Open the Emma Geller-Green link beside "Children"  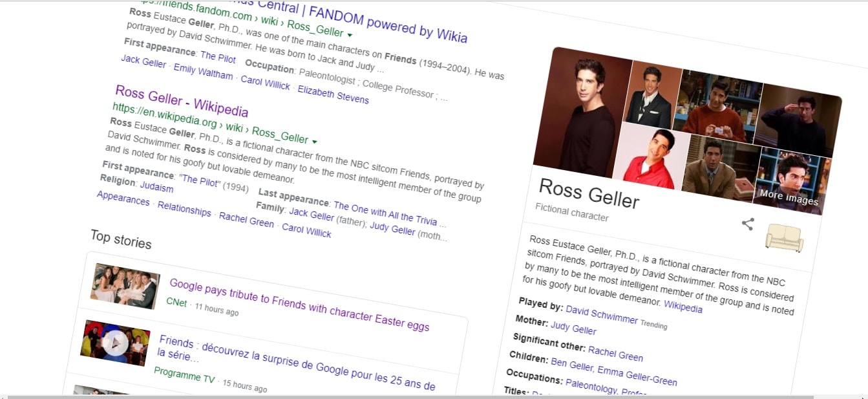tap(637, 376)
